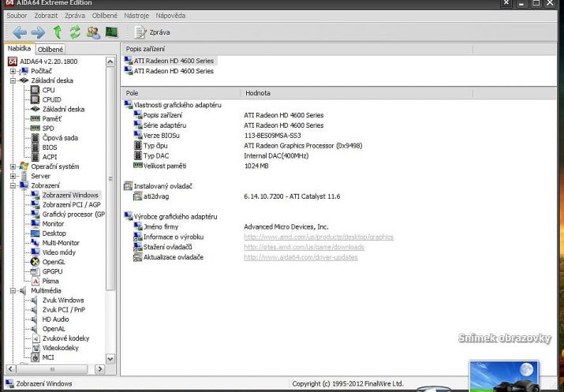Click the green Up arrow toolbar icon
Image resolution: width=564 pixels, height=392 pixels.
coord(58,32)
